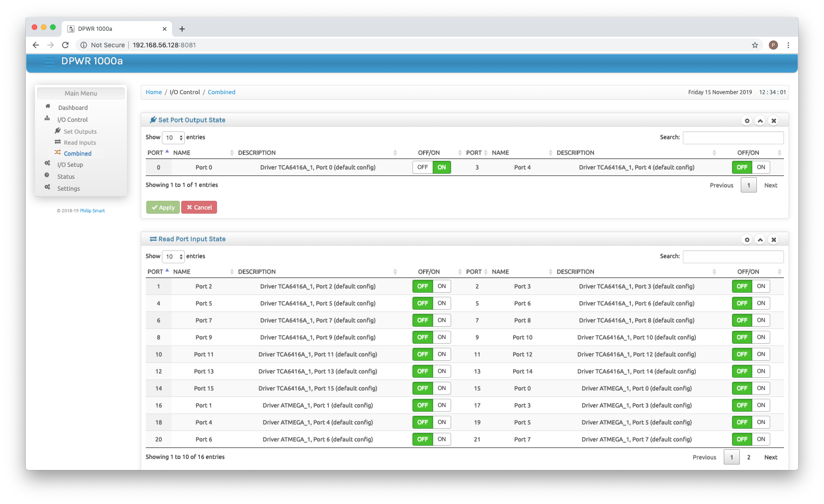
Task: Click the Dashboard home icon in sidebar
Action: [48, 107]
